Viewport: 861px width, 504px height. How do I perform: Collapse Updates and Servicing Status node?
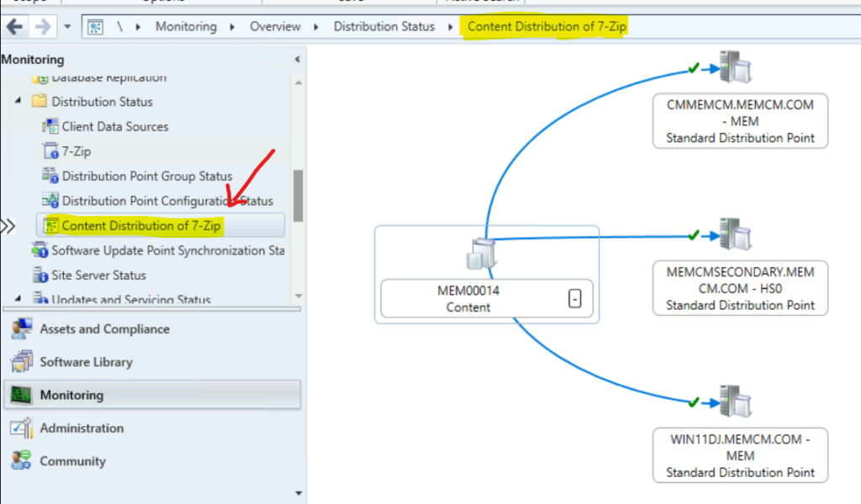(x=18, y=298)
